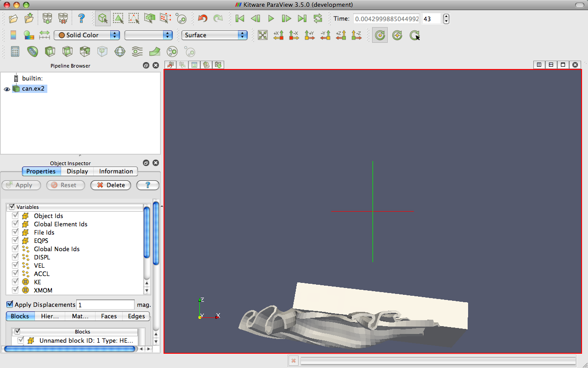Screen dimensions: 588x368
Task: Select cells on surface tool
Action: (x=119, y=18)
